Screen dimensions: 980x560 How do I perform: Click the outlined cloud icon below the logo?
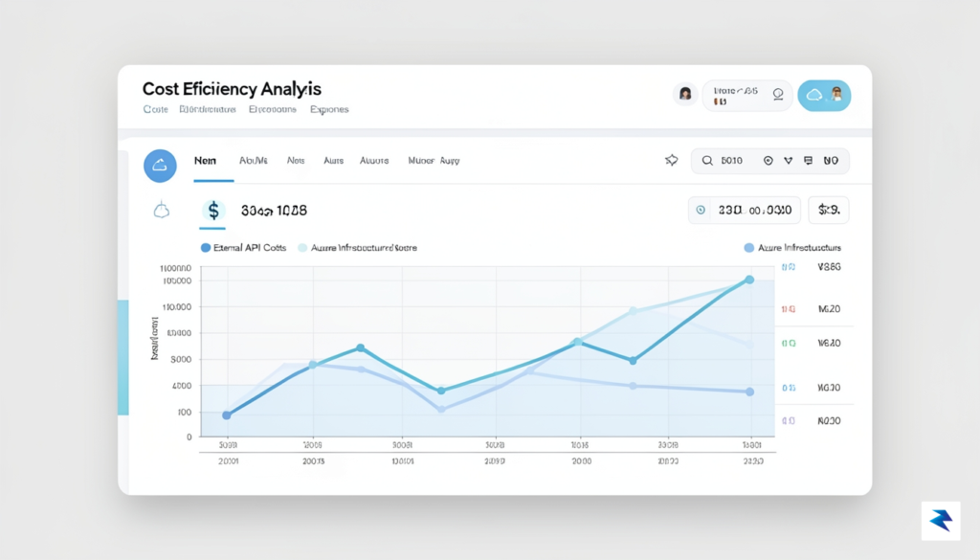coord(161,211)
